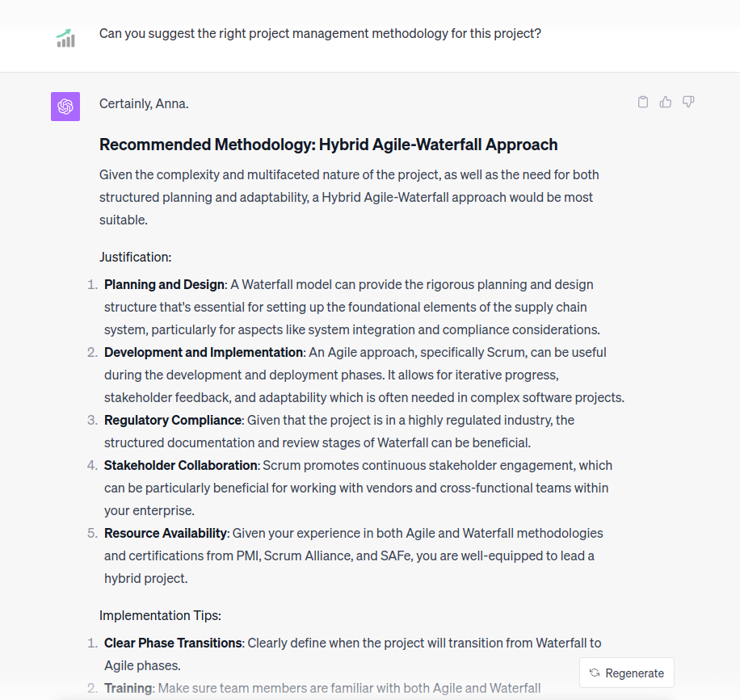Select the user's question message area
This screenshot has width=740, height=700.
click(x=320, y=33)
